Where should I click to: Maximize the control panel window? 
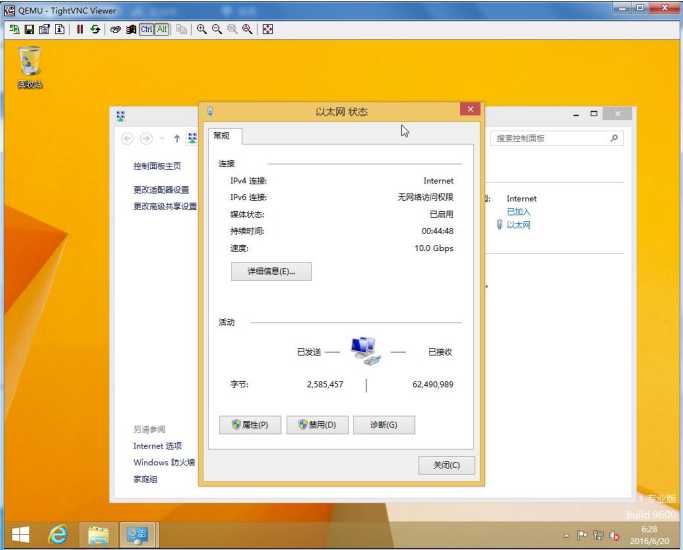click(x=594, y=114)
